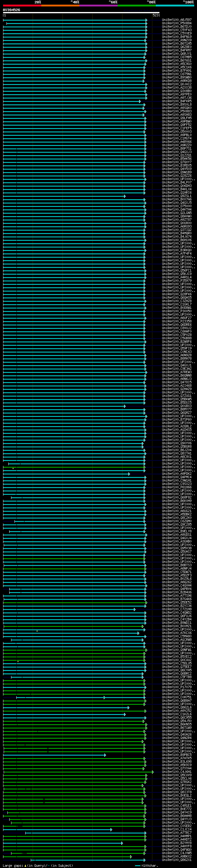Select hit label UniRef100_B4FRM7

[x=177, y=50]
